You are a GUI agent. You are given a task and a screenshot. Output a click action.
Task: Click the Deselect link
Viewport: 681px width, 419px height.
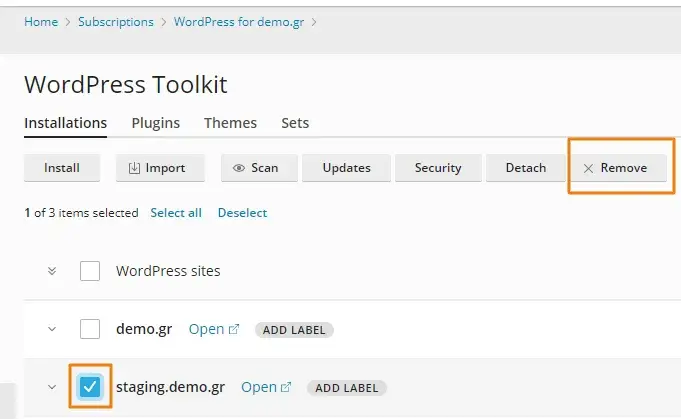[242, 213]
